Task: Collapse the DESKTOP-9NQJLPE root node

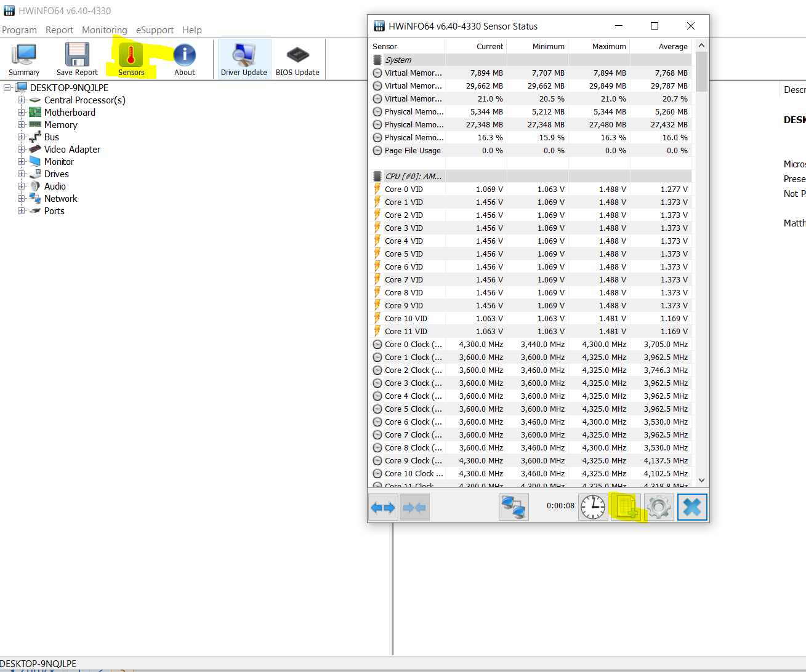Action: (7, 87)
